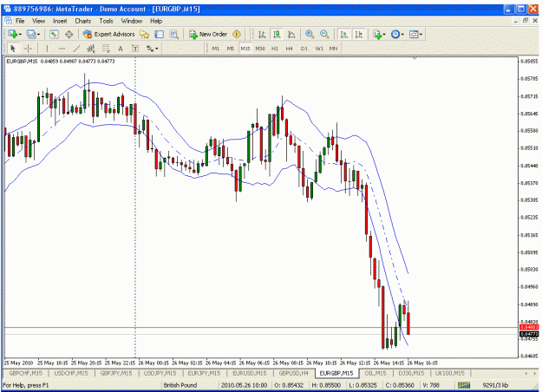Viewport: 542px width, 392px height.
Task: Select the text label tool
Action: pos(135,49)
